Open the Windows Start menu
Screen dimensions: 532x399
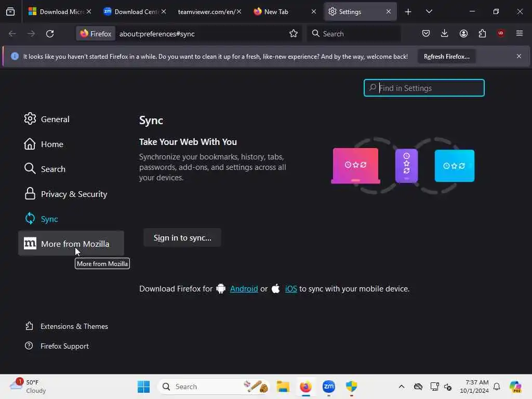coord(143,387)
